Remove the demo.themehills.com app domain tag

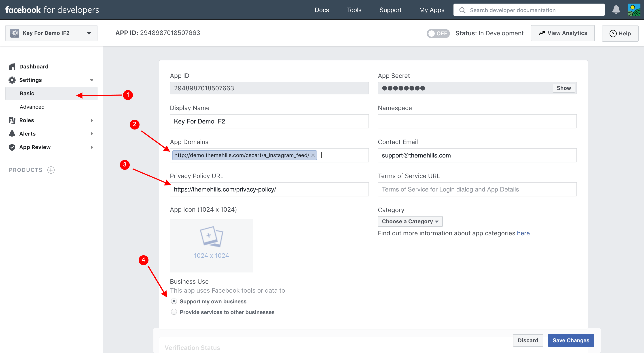coord(313,155)
